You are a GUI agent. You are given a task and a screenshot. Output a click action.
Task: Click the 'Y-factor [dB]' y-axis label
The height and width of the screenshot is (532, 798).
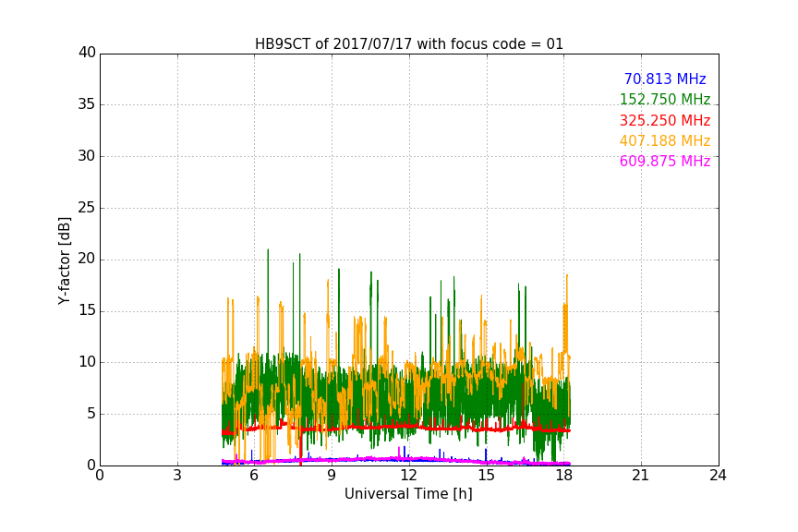coord(64,260)
